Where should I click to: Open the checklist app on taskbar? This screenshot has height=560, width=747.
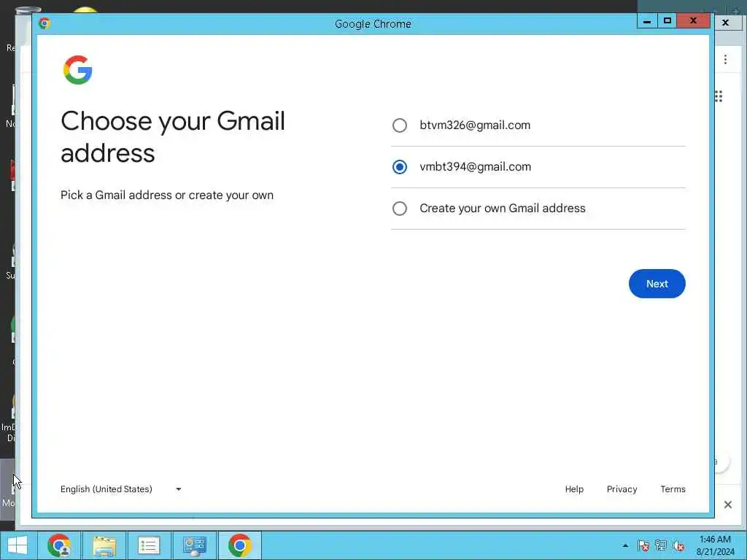tap(149, 545)
